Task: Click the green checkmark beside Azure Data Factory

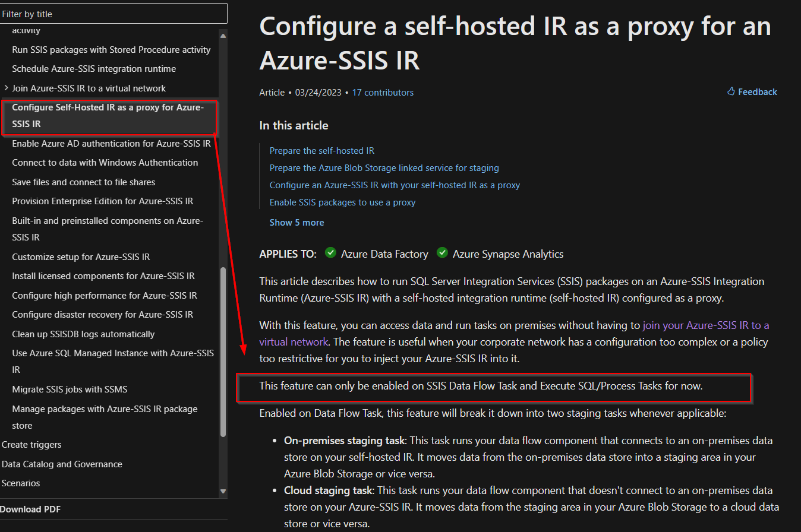Action: click(x=330, y=252)
